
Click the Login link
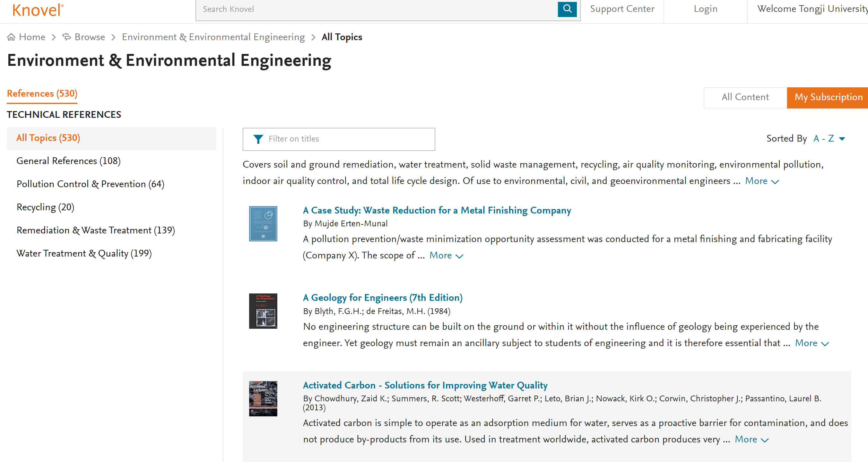point(705,9)
